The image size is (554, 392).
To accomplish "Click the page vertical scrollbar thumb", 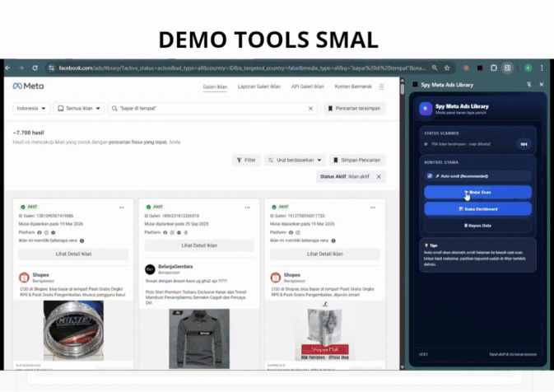I will (402, 87).
